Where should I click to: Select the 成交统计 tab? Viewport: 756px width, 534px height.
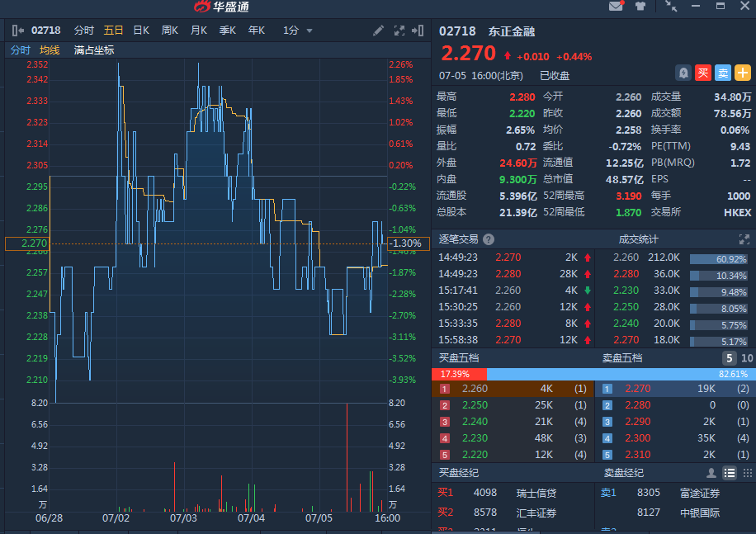coord(638,239)
